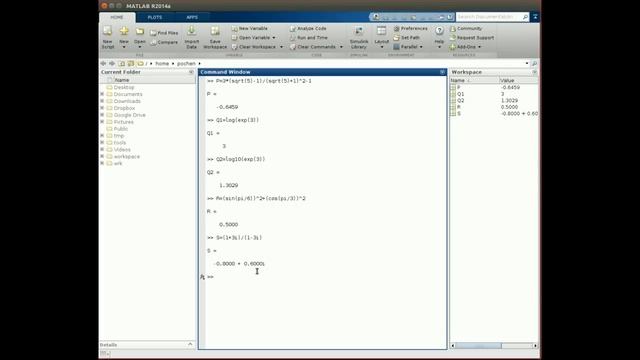Screen dimensions: 640x360
Task: Click the up-one-level folder icon
Action: click(x=122, y=64)
